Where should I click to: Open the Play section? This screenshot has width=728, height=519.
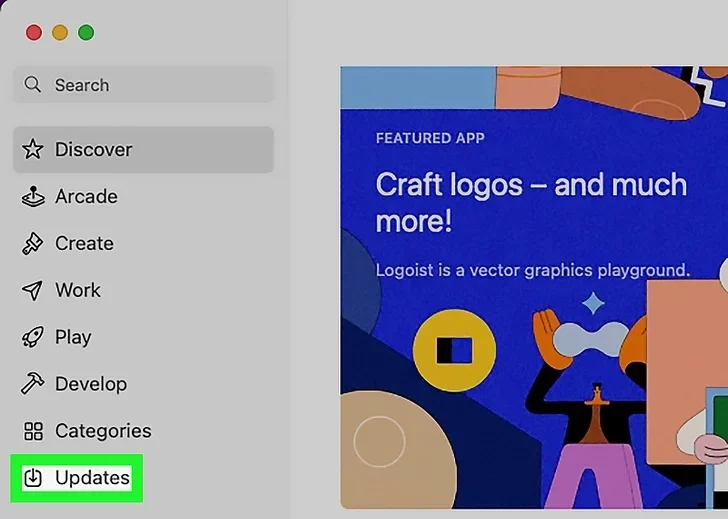coord(143,337)
